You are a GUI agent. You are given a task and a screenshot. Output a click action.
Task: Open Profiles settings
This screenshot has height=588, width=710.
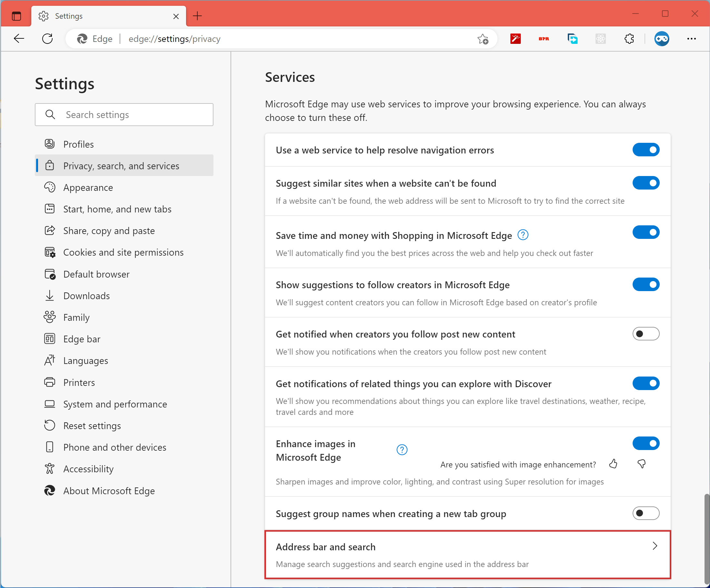124,144
